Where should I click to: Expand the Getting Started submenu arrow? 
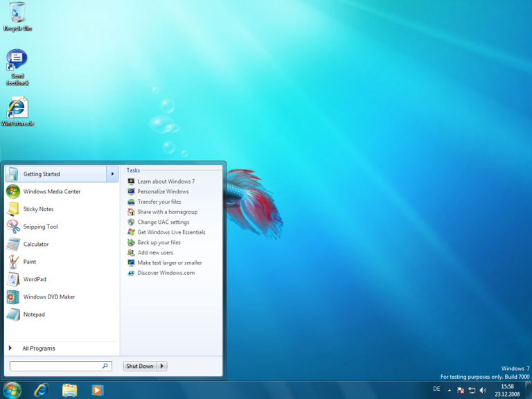click(112, 174)
